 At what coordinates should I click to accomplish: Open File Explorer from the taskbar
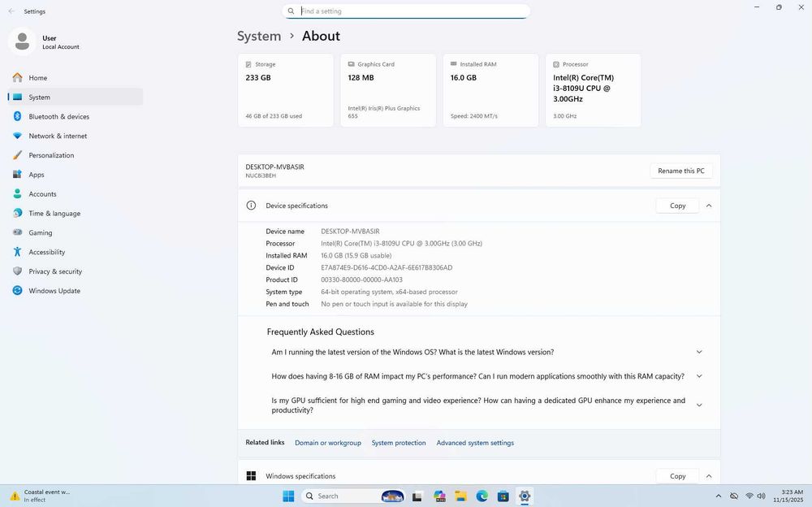point(460,496)
